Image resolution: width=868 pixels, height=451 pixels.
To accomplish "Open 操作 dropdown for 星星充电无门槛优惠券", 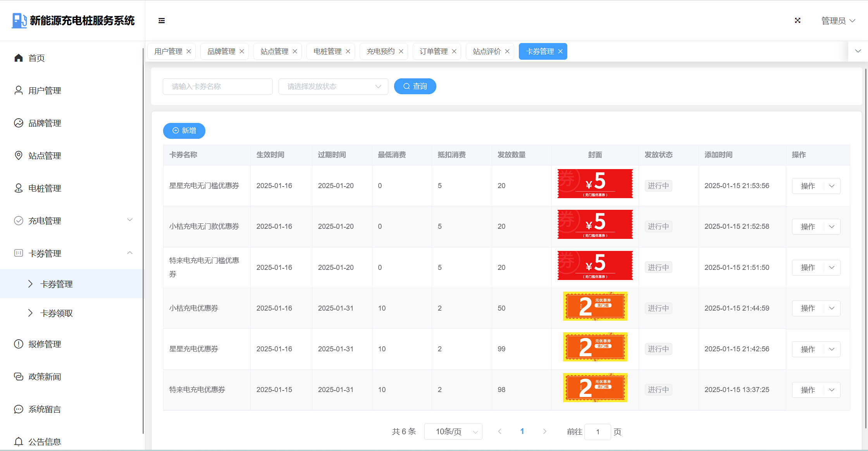I will [x=832, y=186].
